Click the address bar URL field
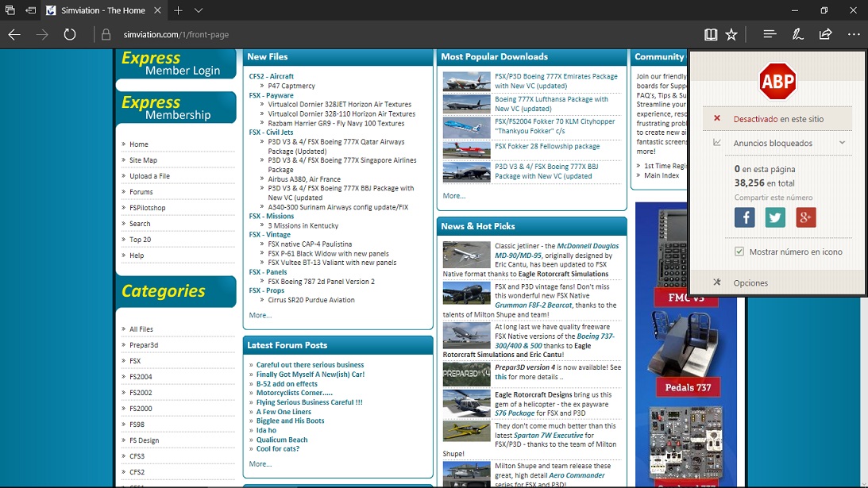 click(x=176, y=34)
